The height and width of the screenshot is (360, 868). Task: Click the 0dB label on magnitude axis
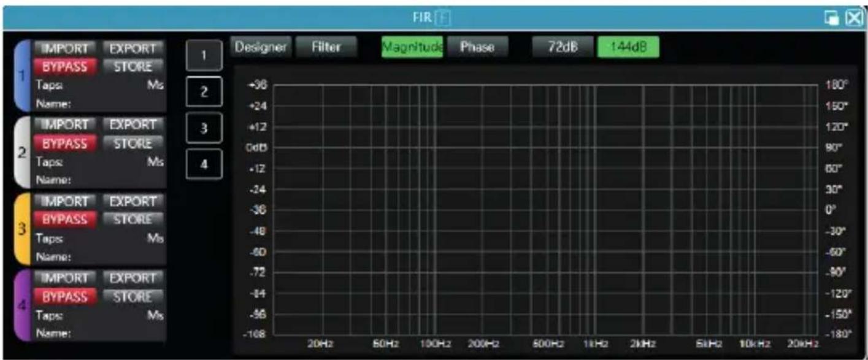255,148
